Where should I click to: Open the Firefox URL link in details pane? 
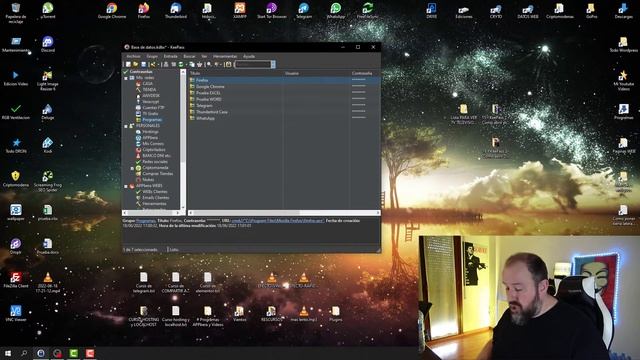pyautogui.click(x=278, y=221)
